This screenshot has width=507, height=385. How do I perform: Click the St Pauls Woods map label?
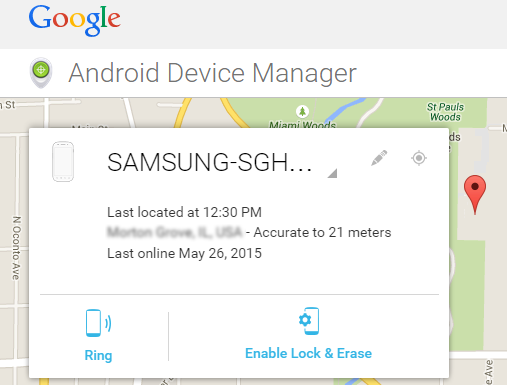click(445, 112)
